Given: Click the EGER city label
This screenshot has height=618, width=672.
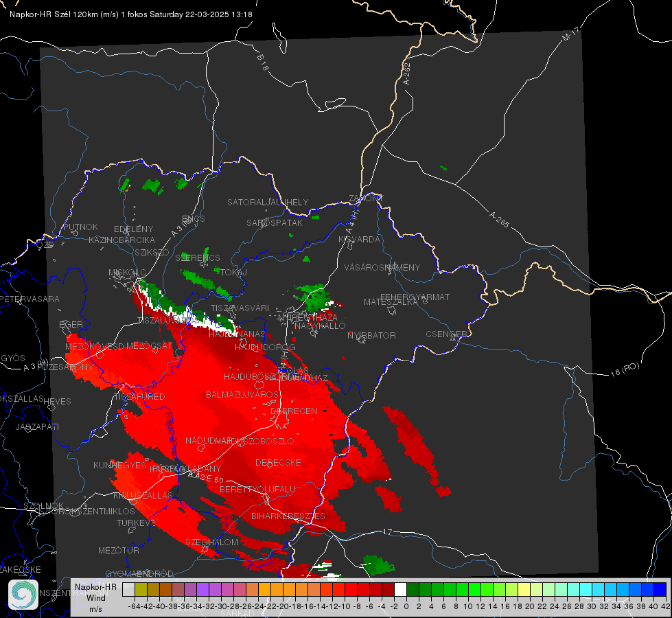Looking at the screenshot, I should point(71,325).
